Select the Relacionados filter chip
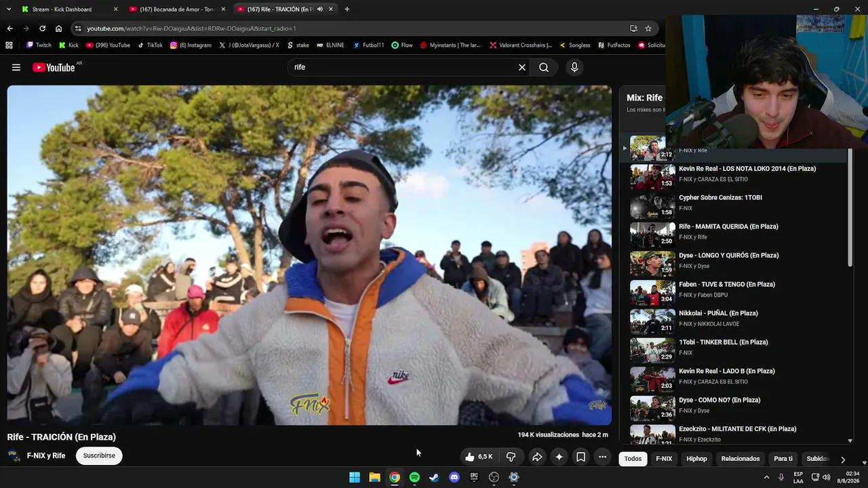Image resolution: width=868 pixels, height=488 pixels. pos(741,459)
